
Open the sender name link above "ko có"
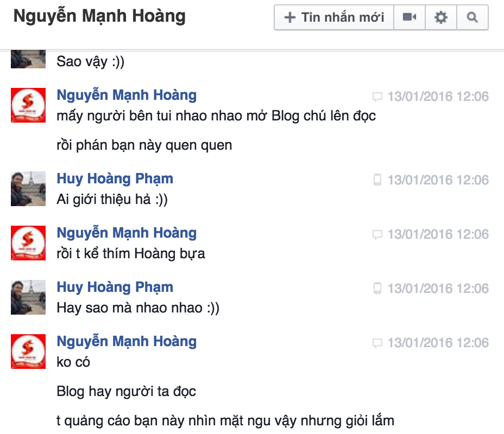(x=127, y=341)
